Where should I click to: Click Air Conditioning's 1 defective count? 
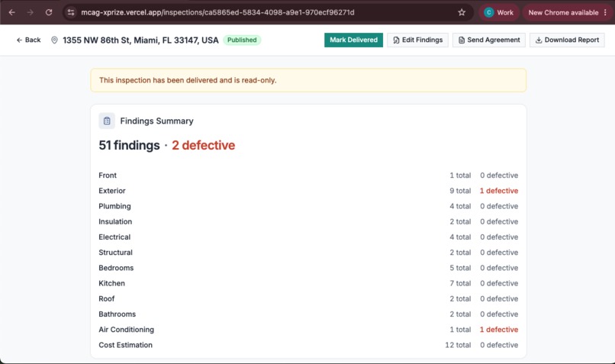(x=499, y=330)
